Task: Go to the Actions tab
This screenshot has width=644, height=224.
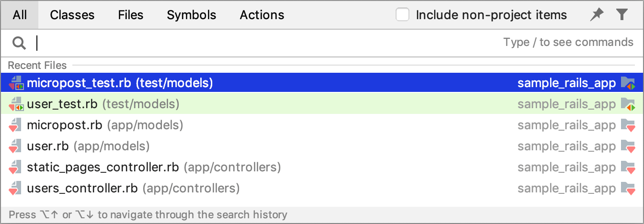Action: [262, 15]
